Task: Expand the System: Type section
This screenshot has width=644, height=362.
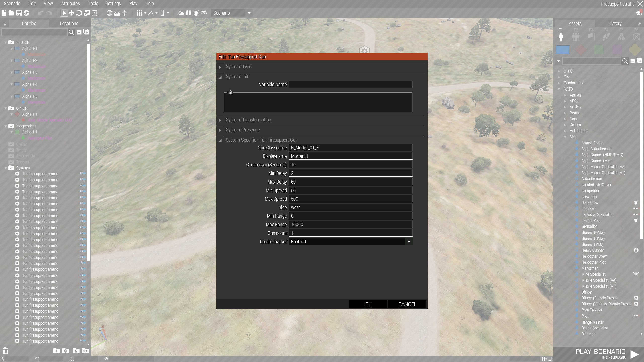Action: click(x=220, y=67)
